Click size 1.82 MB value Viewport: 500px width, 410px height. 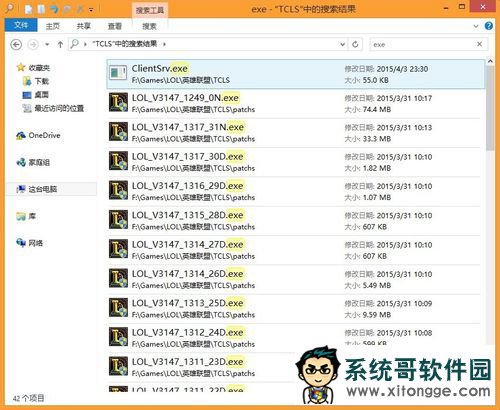tap(377, 168)
